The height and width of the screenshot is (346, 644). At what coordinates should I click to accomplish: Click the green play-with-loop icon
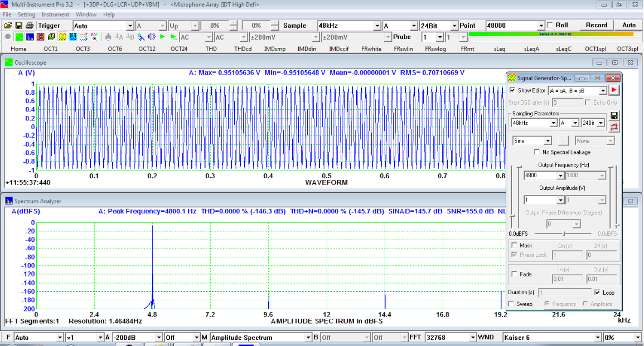point(173,37)
